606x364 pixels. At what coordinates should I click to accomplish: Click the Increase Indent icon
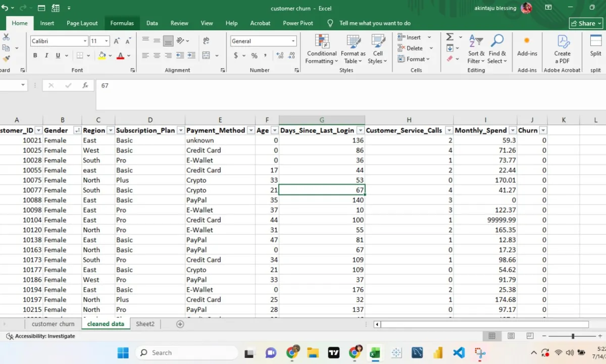click(x=191, y=56)
